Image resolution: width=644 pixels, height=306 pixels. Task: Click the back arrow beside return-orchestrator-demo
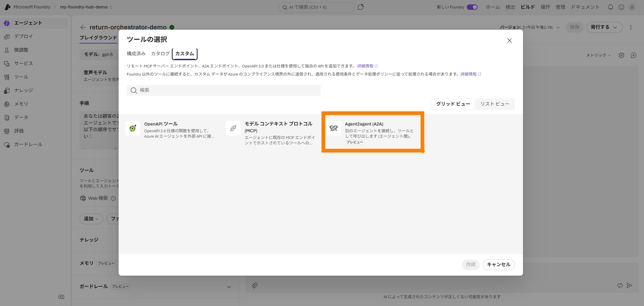tap(83, 27)
